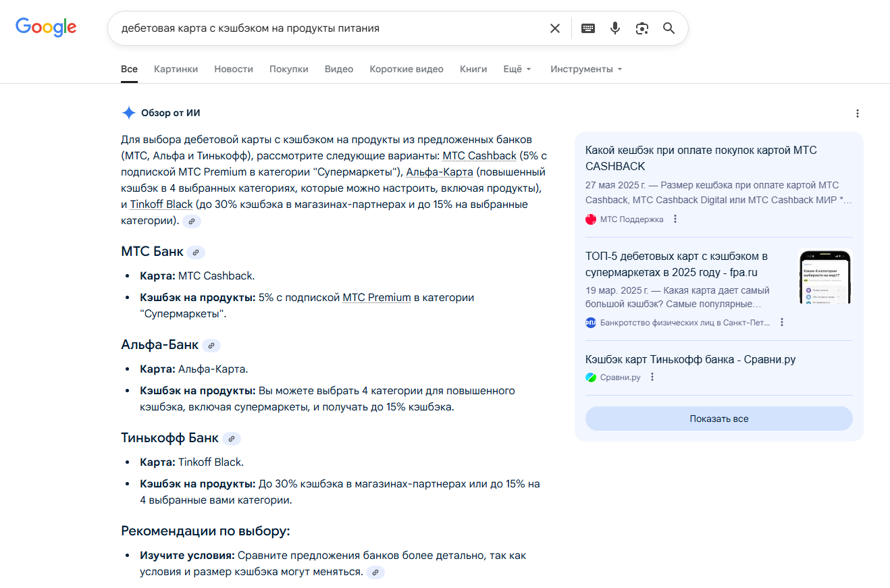Click the Сравни.ру favicon

pos(591,377)
